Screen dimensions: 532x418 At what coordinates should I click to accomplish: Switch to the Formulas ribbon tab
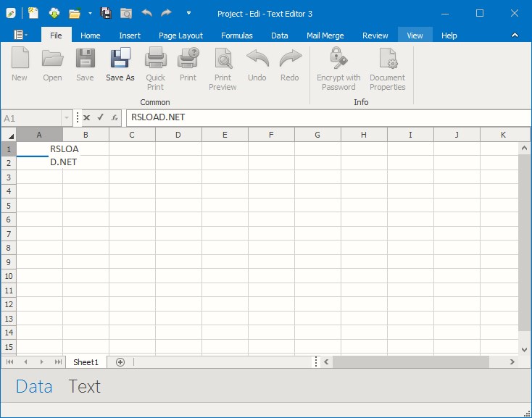tap(236, 35)
